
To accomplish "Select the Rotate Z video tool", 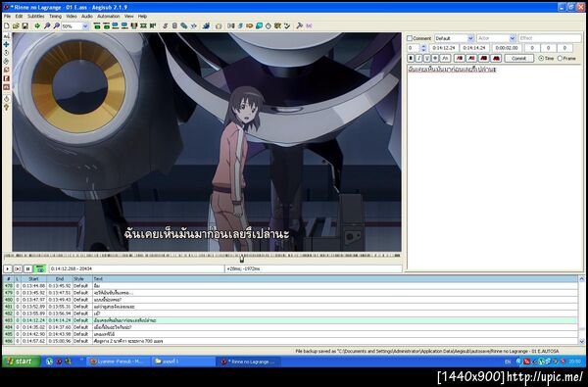I will (x=7, y=53).
